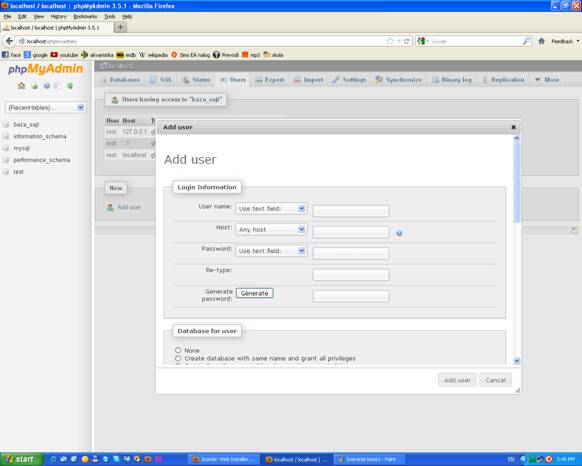The height and width of the screenshot is (466, 582).
Task: Open the Databases tab
Action: click(121, 80)
